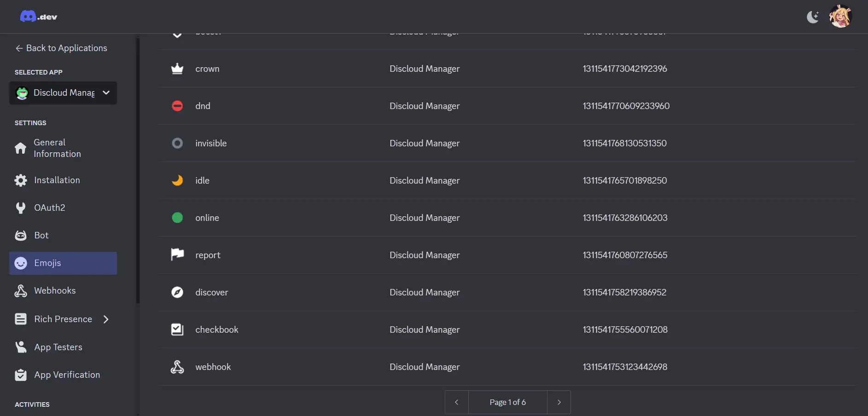Select the emoji name 'crown'
868x416 pixels.
[207, 69]
